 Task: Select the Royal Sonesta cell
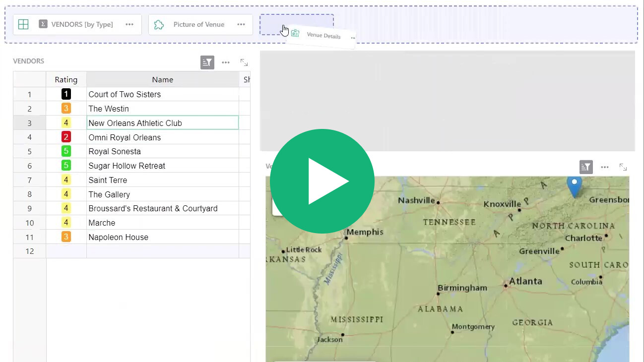(163, 151)
